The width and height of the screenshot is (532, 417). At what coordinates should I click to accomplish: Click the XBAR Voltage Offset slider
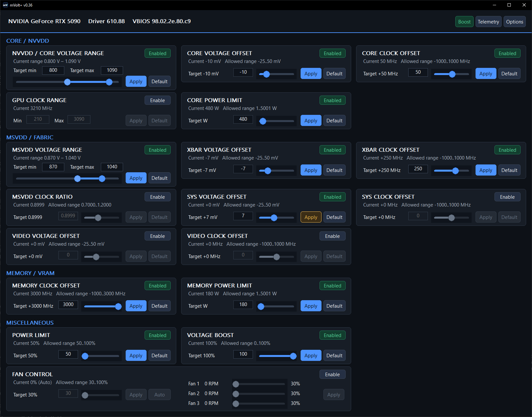[x=276, y=171]
